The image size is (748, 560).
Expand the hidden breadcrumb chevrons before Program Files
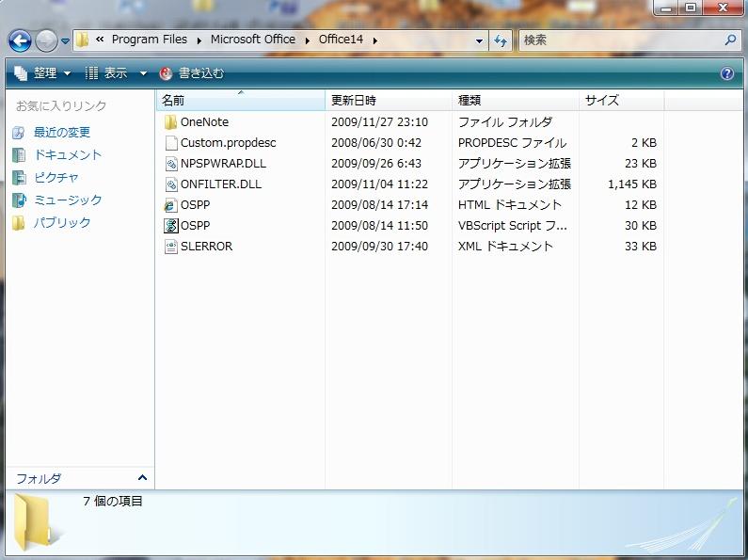tap(100, 40)
